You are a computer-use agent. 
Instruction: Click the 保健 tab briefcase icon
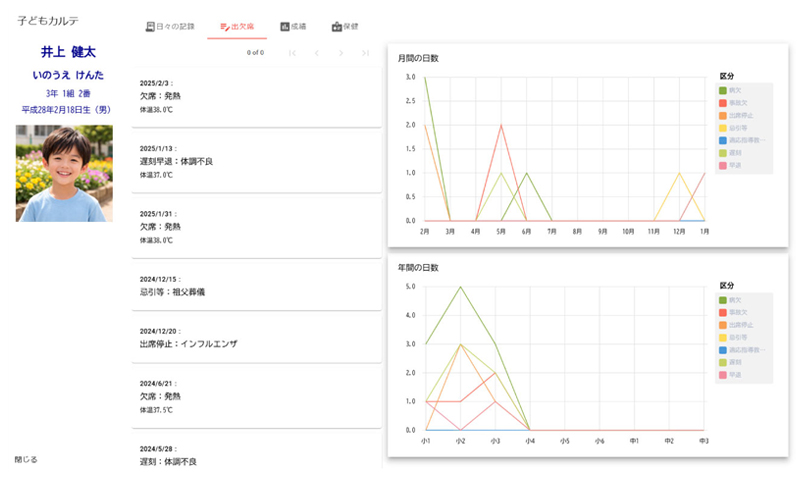337,26
